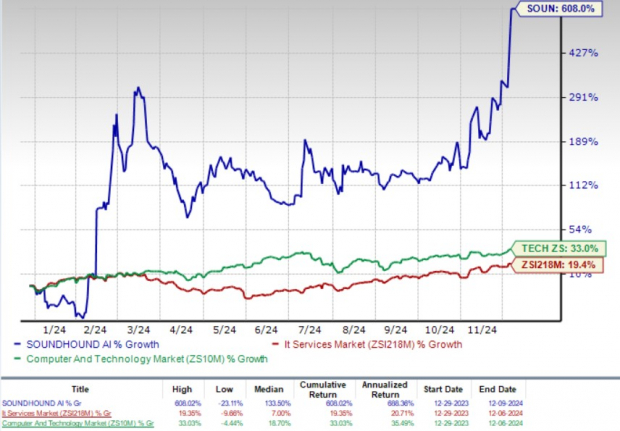Click the 6/24 x-axis date label

point(266,330)
